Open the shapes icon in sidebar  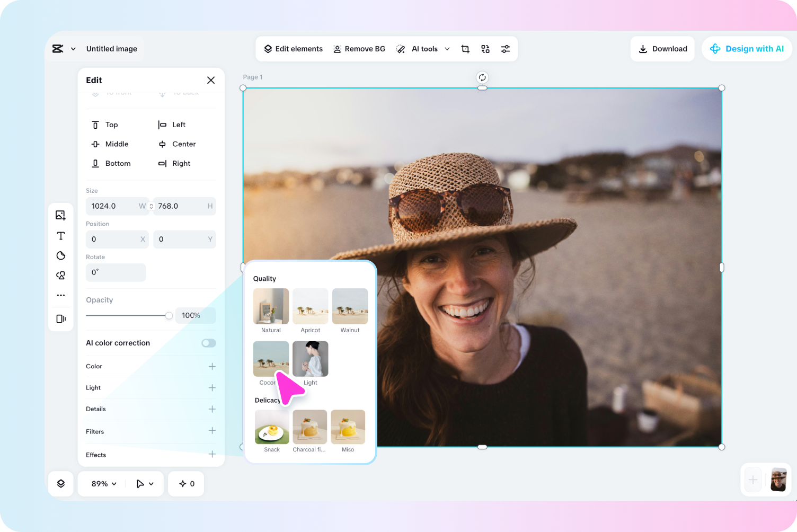coord(61,276)
